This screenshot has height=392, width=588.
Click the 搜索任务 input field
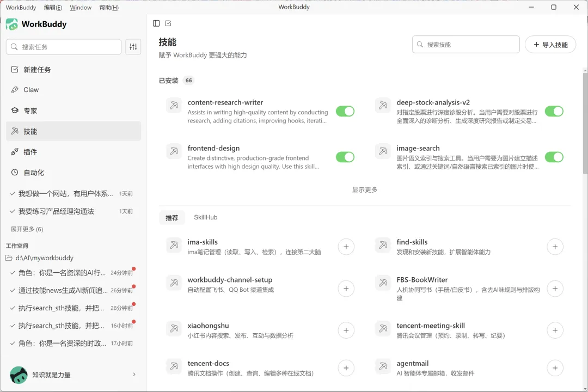pos(64,47)
